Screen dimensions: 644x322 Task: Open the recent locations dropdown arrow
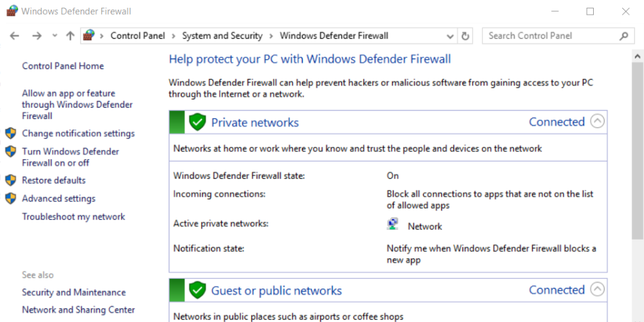(x=55, y=36)
